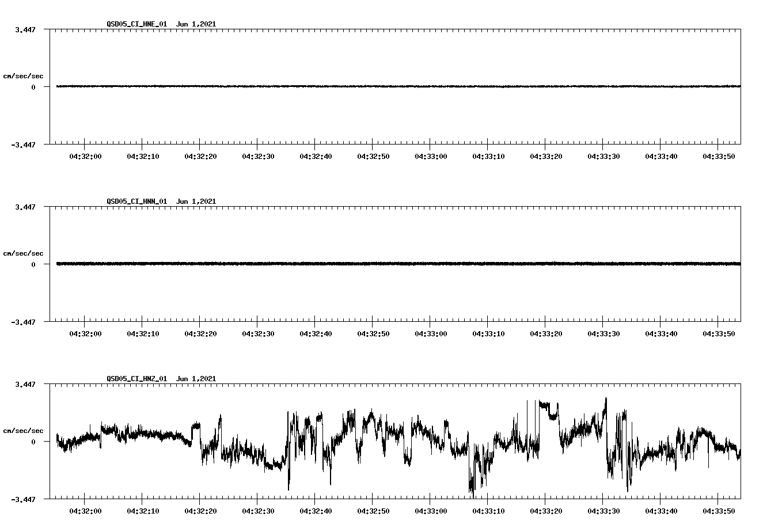
Task: Click the QSD05_CI_HNZ_01 chart title
Action: coord(137,379)
